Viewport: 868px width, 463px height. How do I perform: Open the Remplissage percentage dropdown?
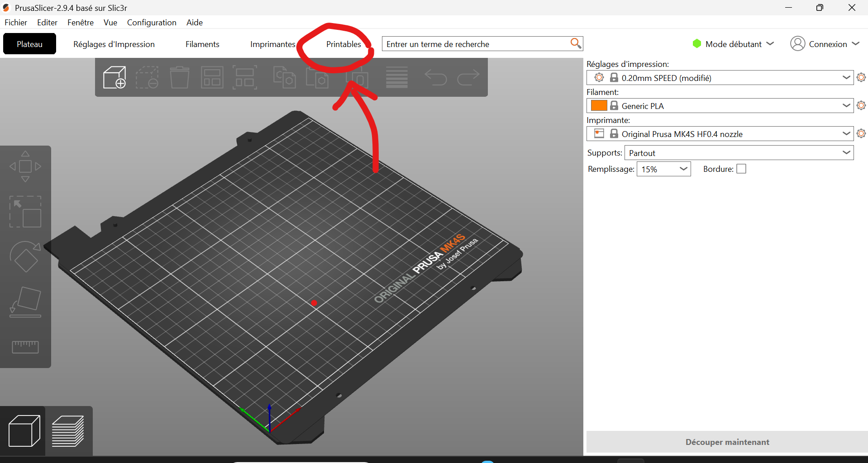pyautogui.click(x=663, y=169)
